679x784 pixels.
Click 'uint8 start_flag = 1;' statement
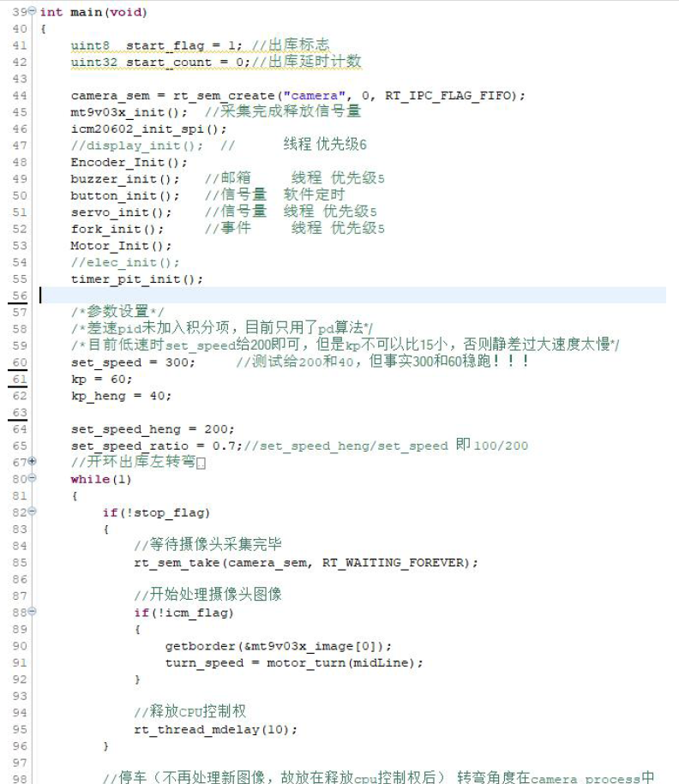(x=156, y=46)
